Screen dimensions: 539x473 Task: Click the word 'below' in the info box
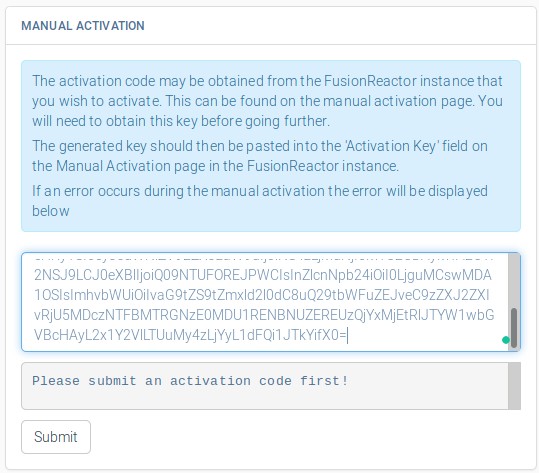(x=51, y=211)
